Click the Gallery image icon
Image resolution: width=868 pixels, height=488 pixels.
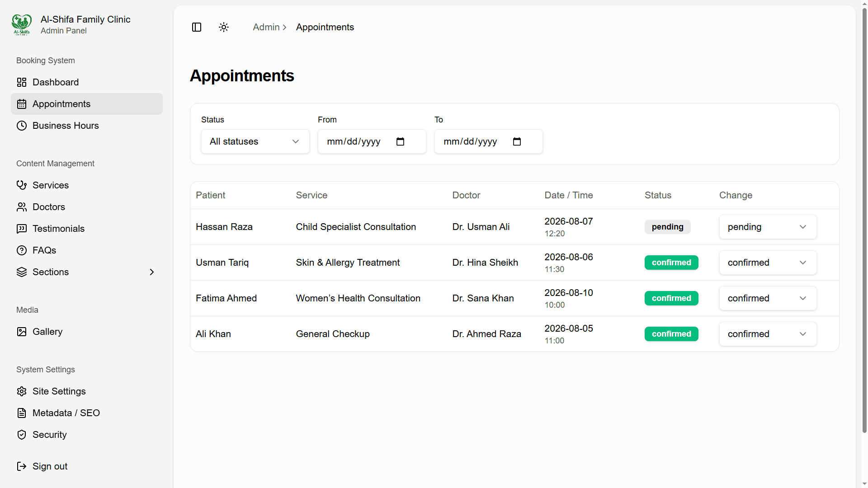(22, 332)
